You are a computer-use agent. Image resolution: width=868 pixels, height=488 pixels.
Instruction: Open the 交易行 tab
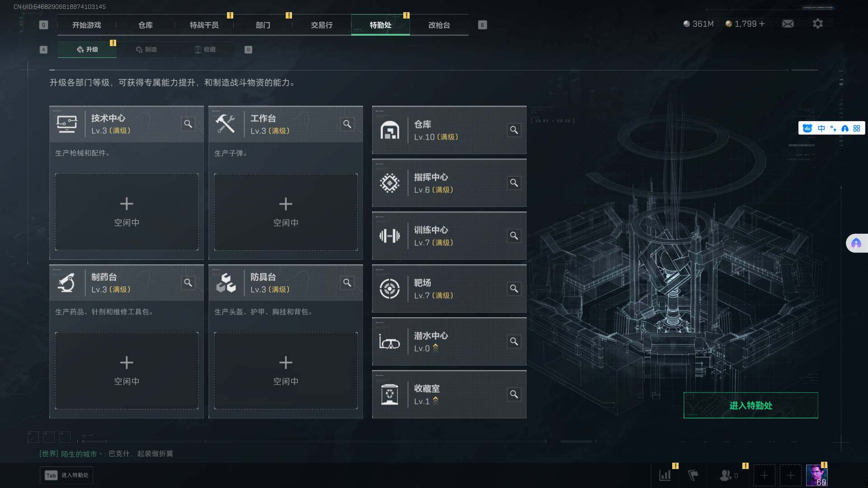click(x=322, y=25)
